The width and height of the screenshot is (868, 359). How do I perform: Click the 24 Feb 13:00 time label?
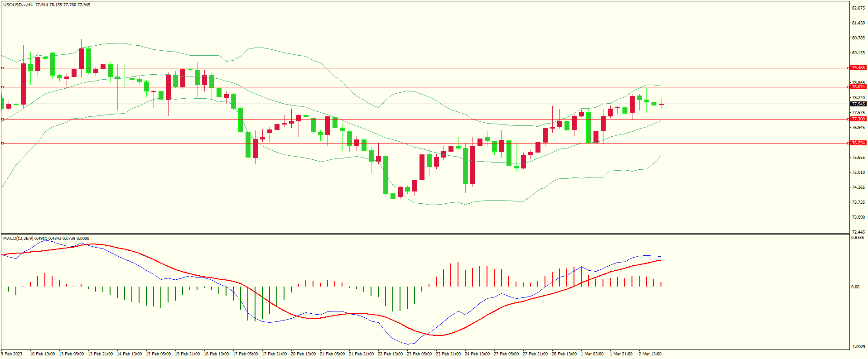coord(477,354)
